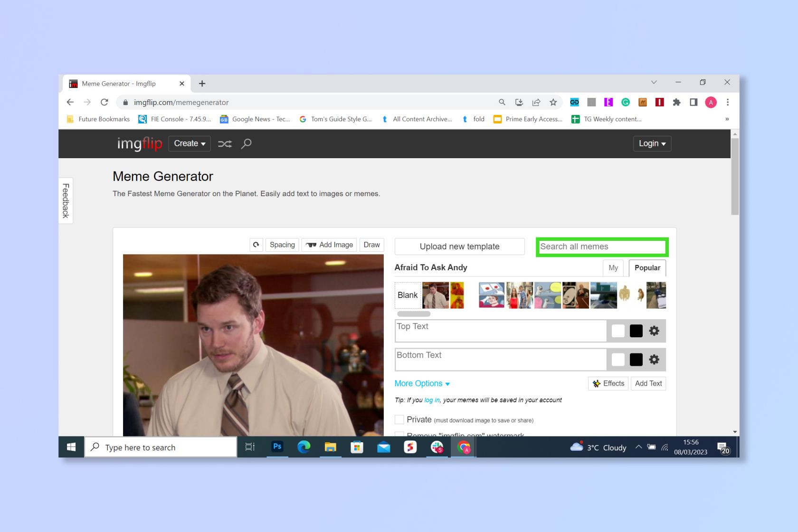The height and width of the screenshot is (532, 798).
Task: Click Upload new template button
Action: [x=459, y=247]
